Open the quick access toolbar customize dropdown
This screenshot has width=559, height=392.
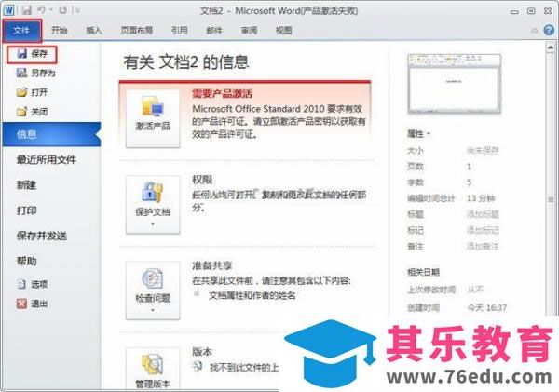(77, 10)
